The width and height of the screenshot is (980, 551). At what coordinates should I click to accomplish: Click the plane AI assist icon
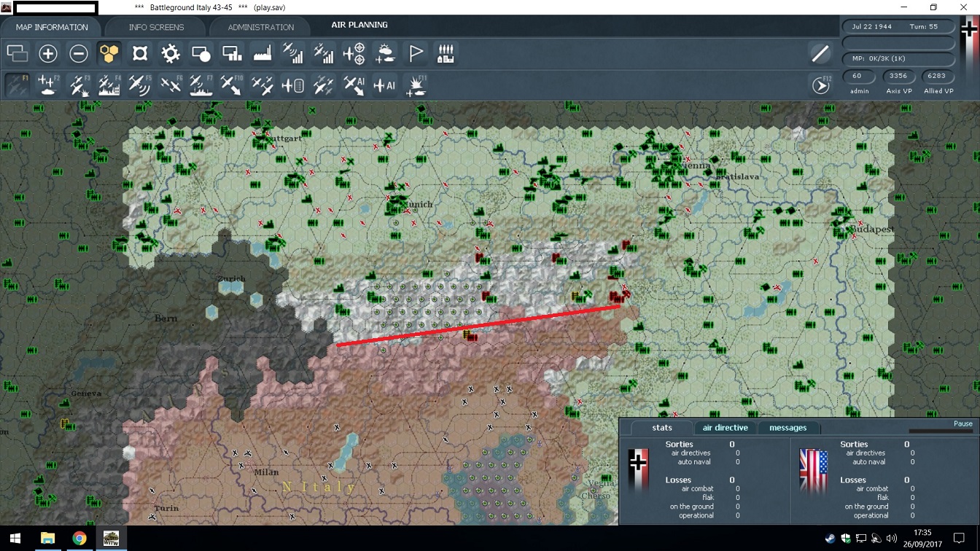click(x=385, y=85)
